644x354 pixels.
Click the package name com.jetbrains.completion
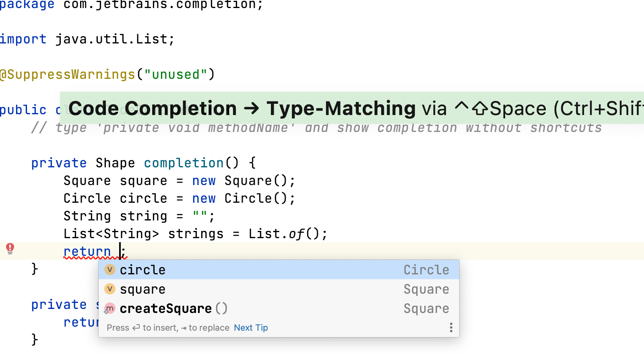pyautogui.click(x=159, y=4)
